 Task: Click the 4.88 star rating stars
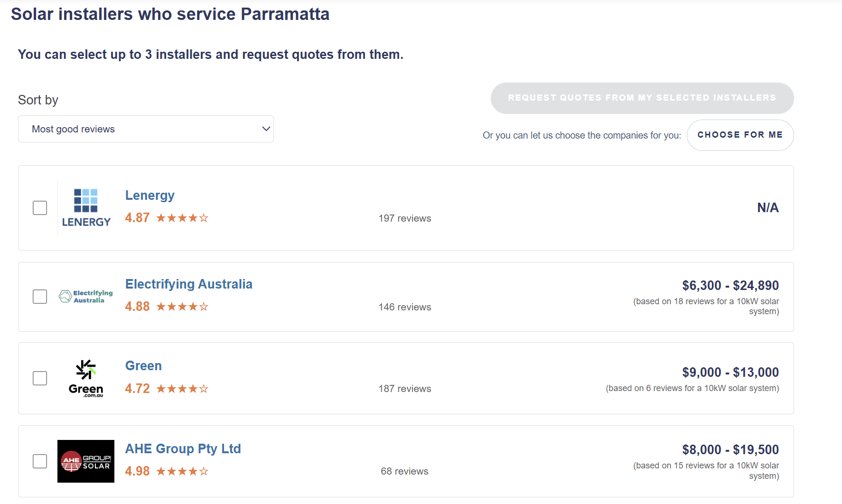tap(182, 307)
